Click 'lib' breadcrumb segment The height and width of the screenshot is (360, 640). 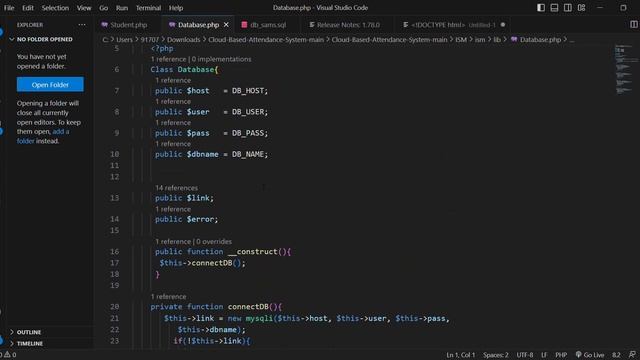pyautogui.click(x=497, y=40)
